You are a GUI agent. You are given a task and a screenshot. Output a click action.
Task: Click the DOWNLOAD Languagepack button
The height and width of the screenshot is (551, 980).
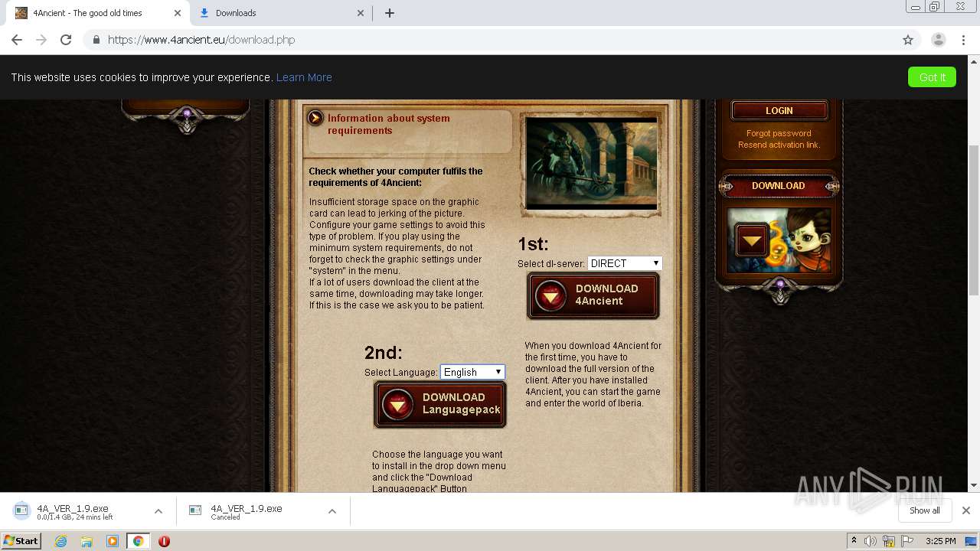440,404
